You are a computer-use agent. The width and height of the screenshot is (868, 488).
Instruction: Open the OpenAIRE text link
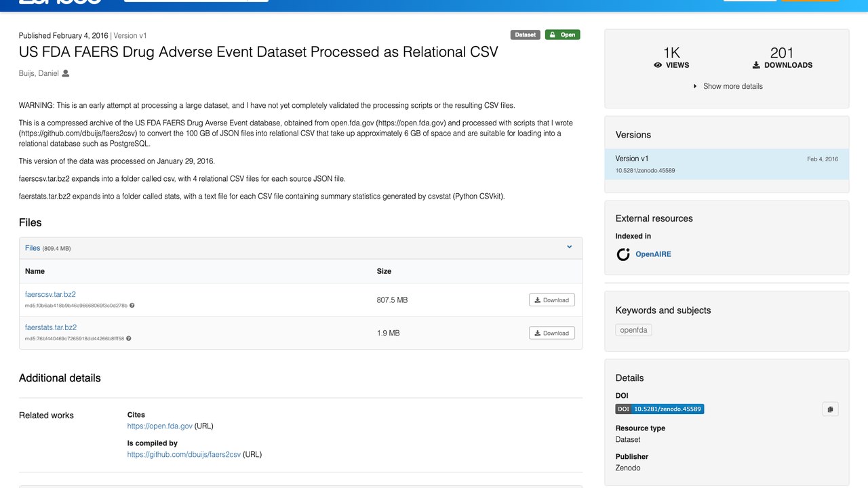point(653,254)
